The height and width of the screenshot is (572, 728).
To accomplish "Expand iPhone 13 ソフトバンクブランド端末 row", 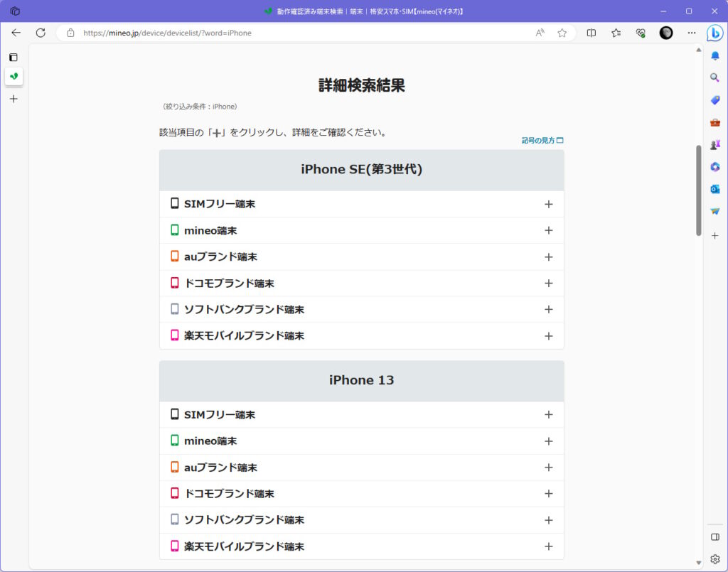I will click(362, 520).
